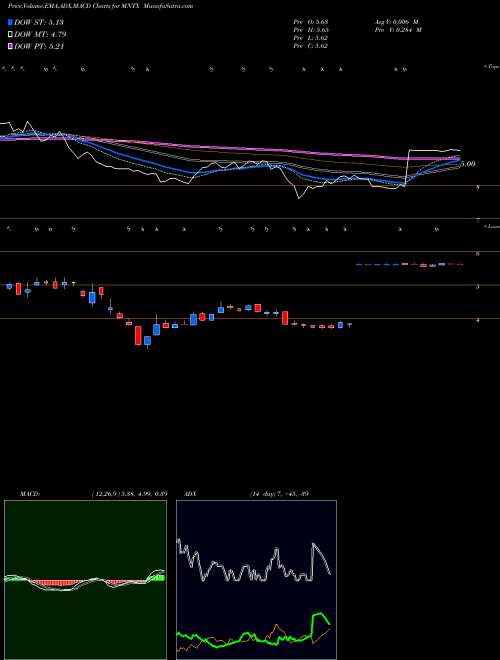Click the 'Pre C: 5.62' value
500x660 pixels.
[x=311, y=46]
